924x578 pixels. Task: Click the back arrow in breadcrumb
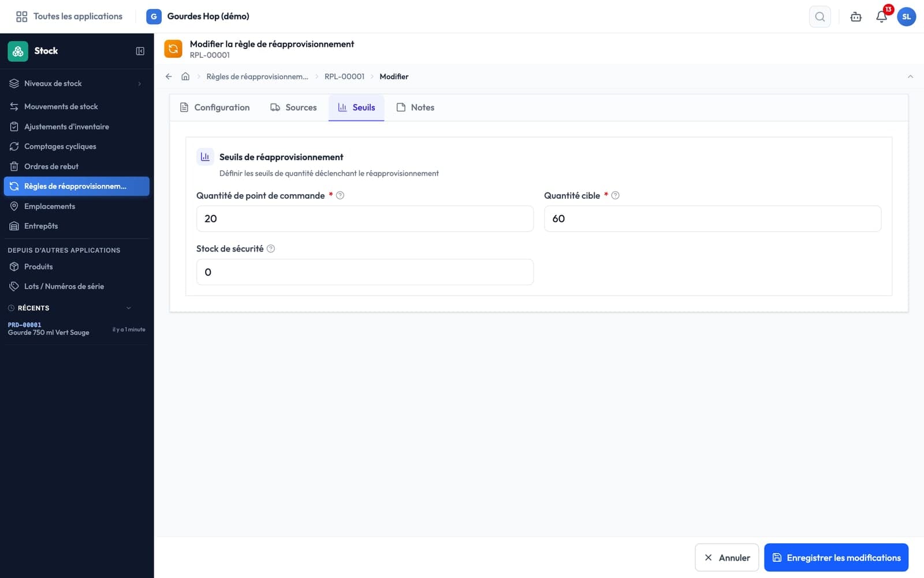(x=169, y=76)
